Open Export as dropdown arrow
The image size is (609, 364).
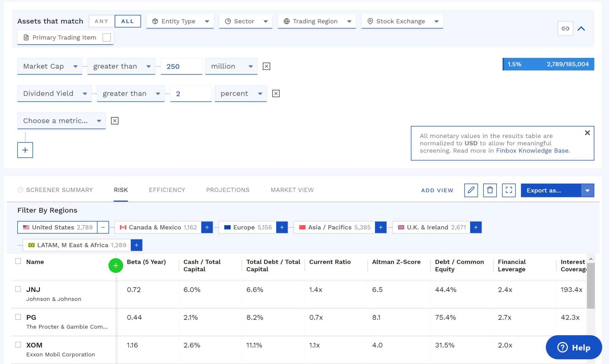(587, 190)
